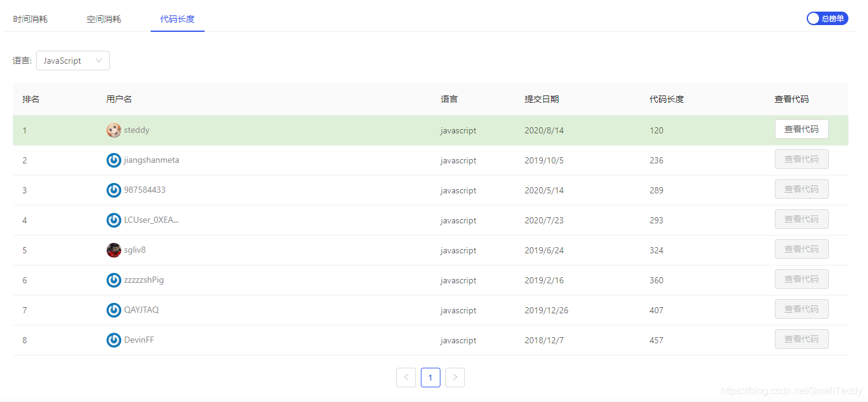Click the avatar icon next to 987584433

pyautogui.click(x=113, y=190)
